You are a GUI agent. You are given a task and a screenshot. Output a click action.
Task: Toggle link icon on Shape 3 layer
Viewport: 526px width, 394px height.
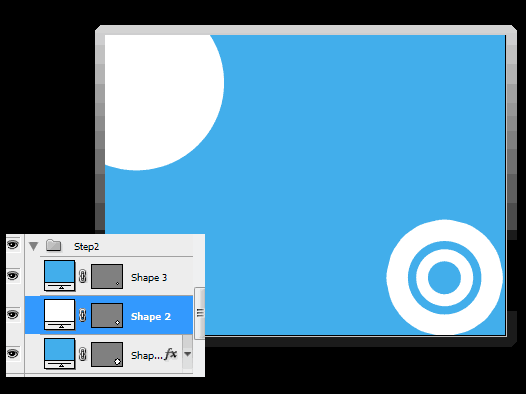click(83, 277)
